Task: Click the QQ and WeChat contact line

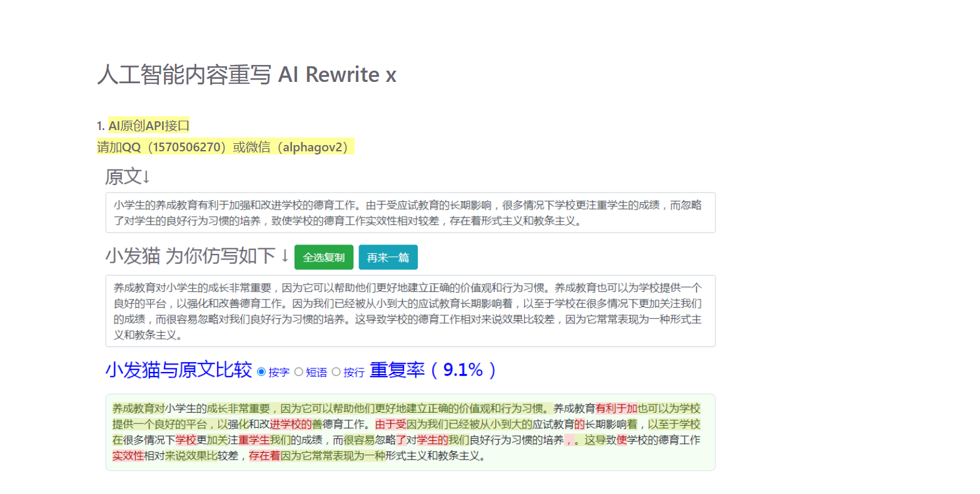Action: [x=225, y=147]
